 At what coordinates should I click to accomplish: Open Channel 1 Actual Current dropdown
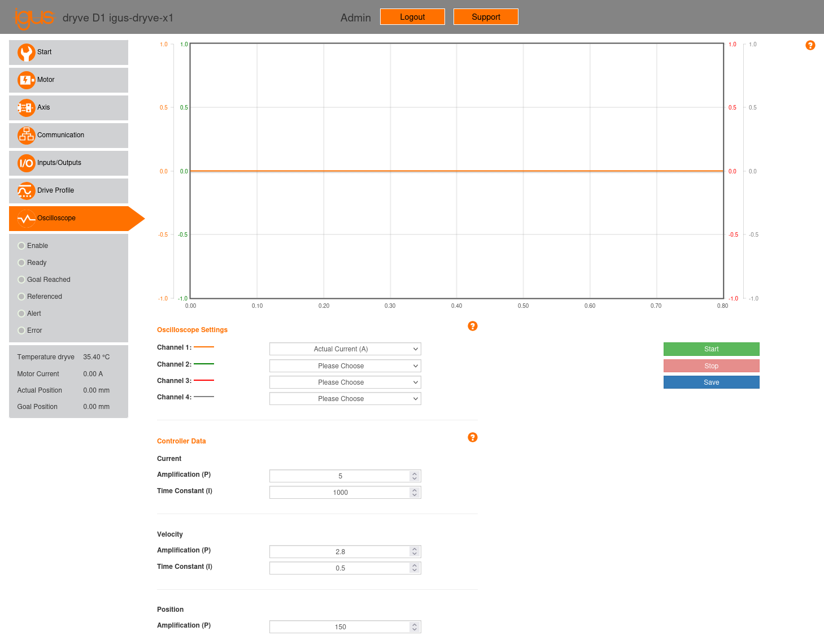pyautogui.click(x=345, y=349)
